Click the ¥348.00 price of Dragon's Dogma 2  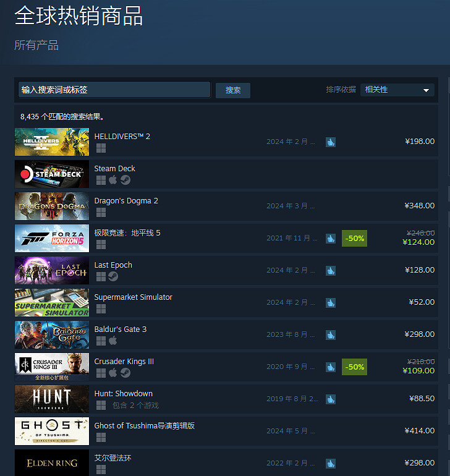tap(419, 206)
